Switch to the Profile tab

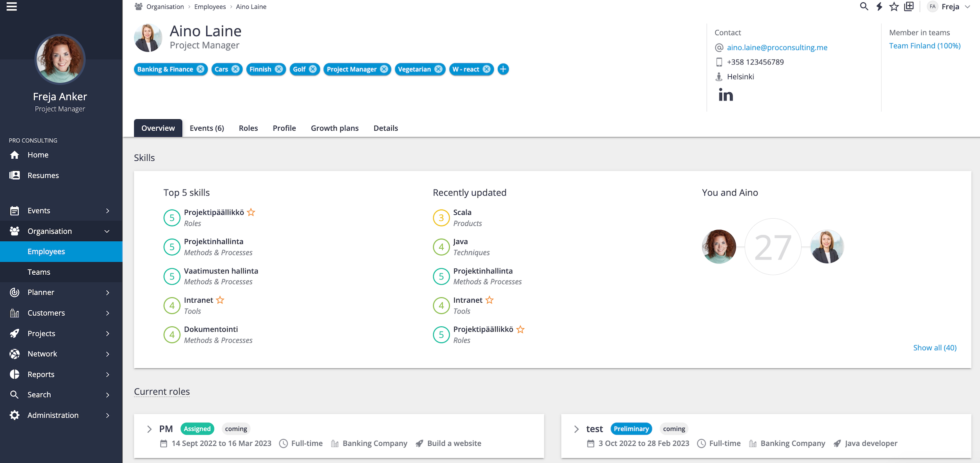[x=284, y=128]
